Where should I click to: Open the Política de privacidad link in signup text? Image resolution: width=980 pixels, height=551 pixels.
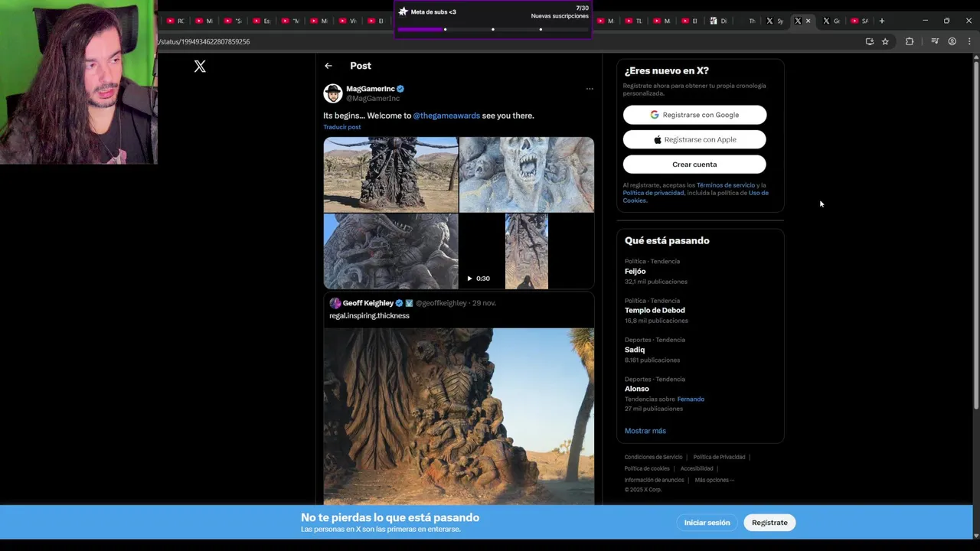(654, 193)
